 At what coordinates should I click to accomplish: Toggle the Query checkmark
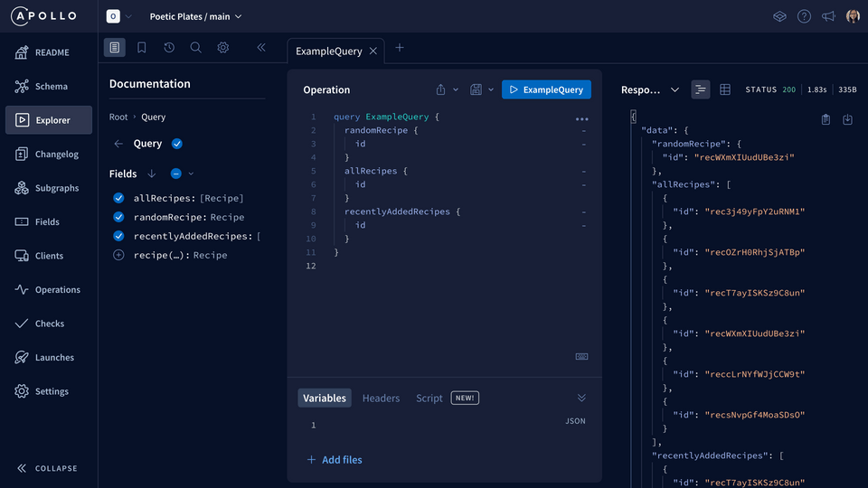tap(177, 144)
